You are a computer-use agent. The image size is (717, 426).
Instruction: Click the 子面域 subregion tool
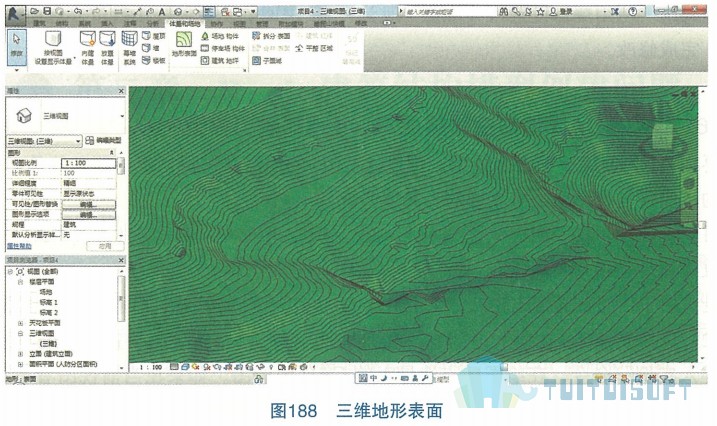[267, 60]
